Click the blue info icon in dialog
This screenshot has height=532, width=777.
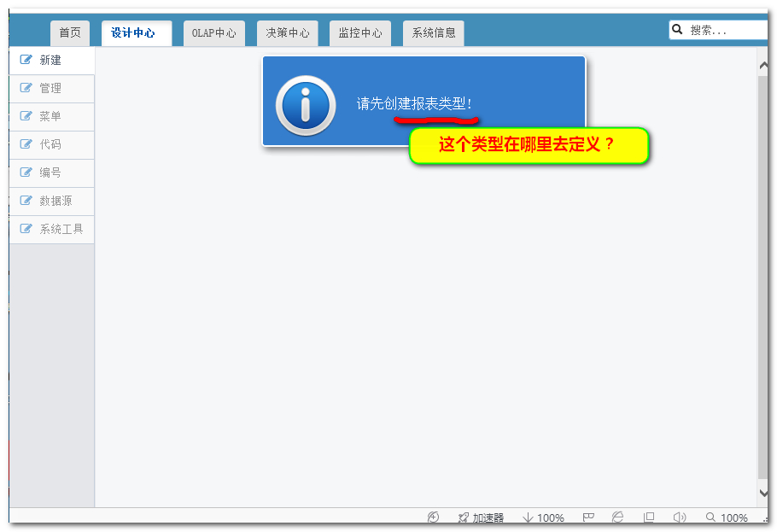click(x=306, y=105)
